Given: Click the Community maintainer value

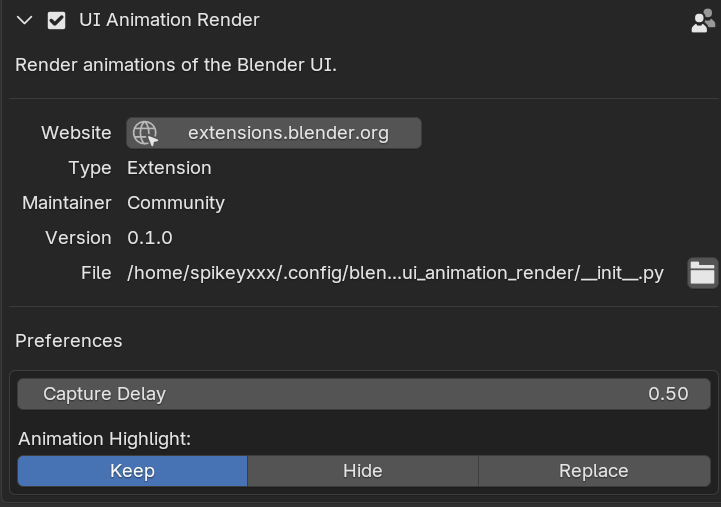Looking at the screenshot, I should click(x=176, y=203).
